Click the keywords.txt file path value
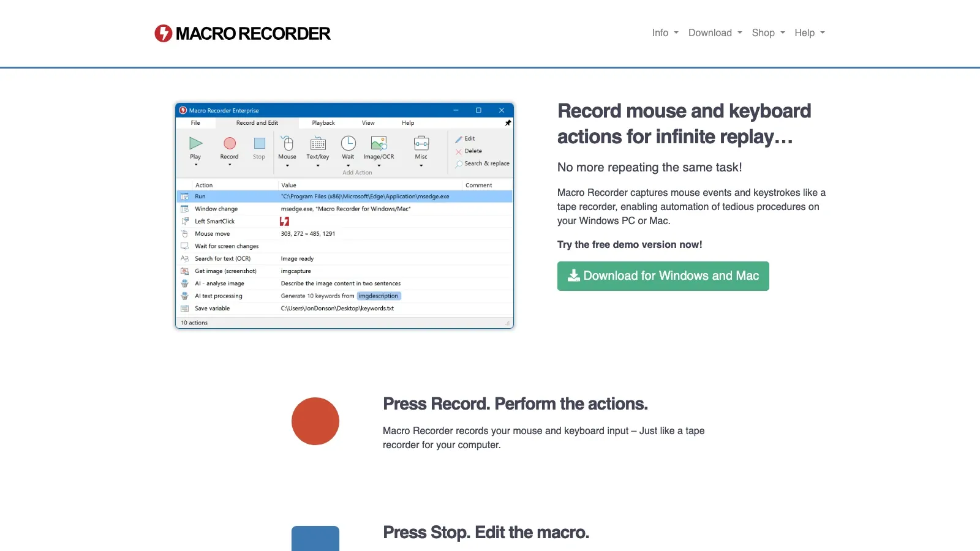980x551 pixels. 337,309
